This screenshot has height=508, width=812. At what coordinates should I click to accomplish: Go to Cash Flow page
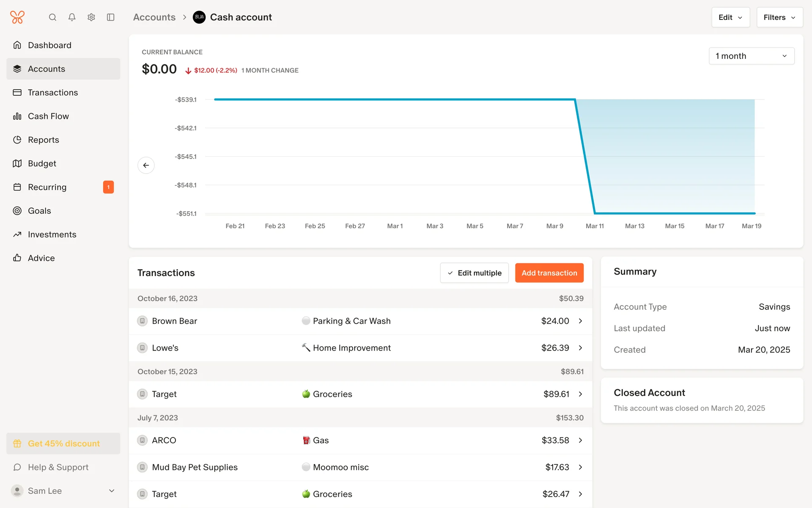48,116
